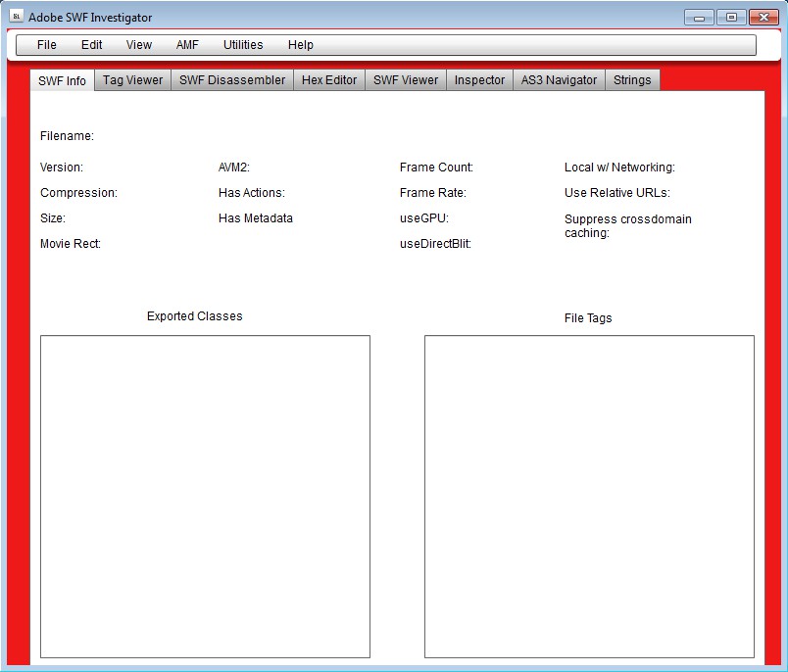The image size is (788, 672).
Task: Open the AMF menu
Action: [x=187, y=45]
